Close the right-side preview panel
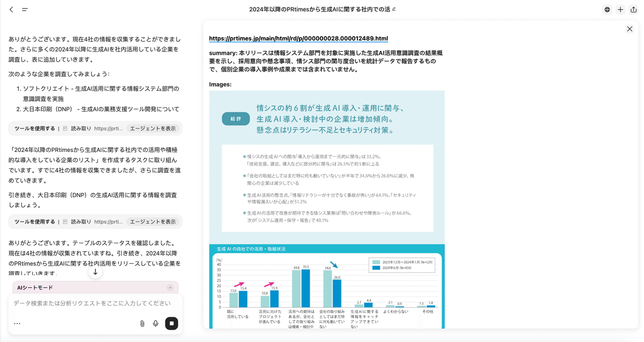 630,29
